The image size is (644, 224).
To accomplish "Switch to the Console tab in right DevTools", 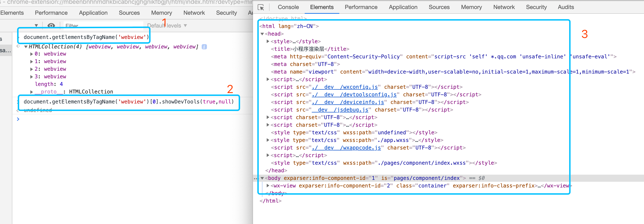I will (x=288, y=7).
